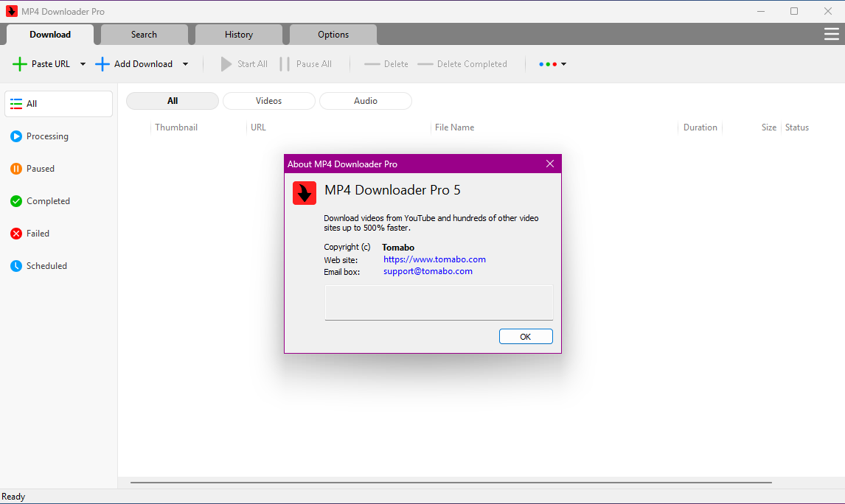Click the empty text box in About dialog
This screenshot has height=504, width=845.
click(439, 302)
